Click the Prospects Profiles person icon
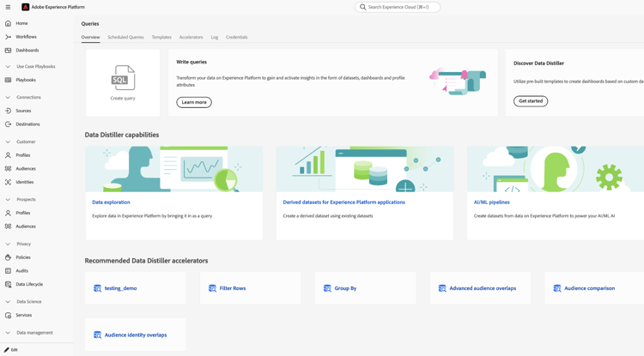 (x=8, y=213)
